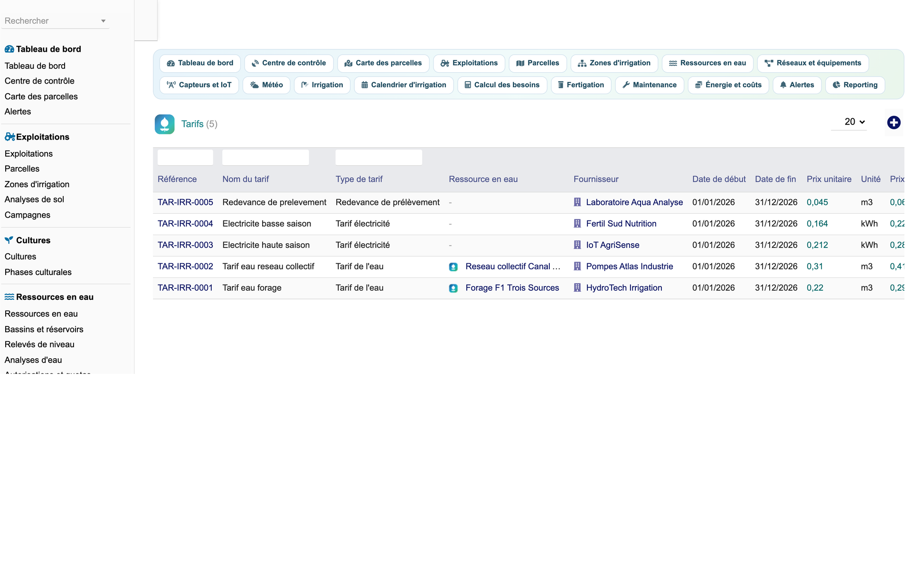Open Calcul des besoins tab
This screenshot has width=924, height=572.
point(502,85)
